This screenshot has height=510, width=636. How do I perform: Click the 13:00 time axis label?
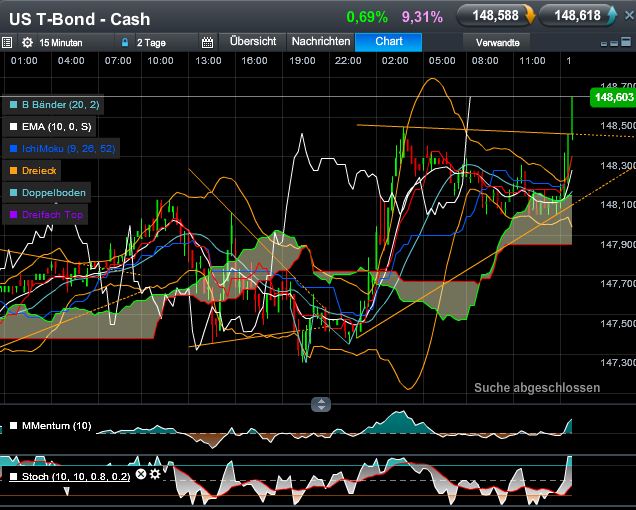click(x=208, y=61)
